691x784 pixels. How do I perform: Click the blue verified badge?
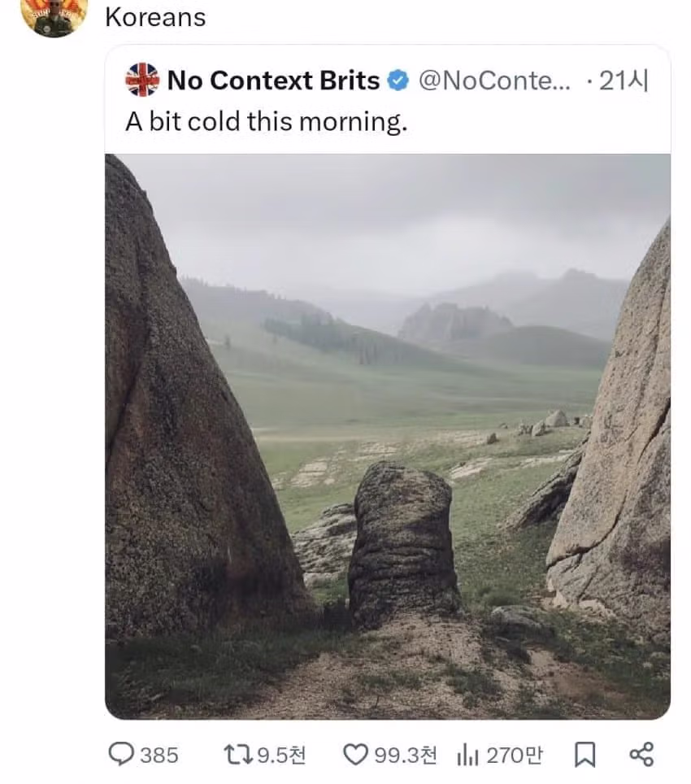(x=398, y=81)
